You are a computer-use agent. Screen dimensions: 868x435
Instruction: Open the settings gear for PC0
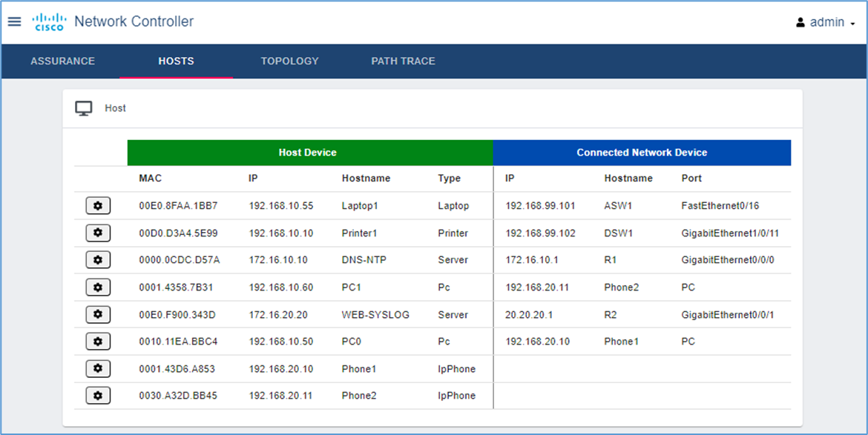click(x=98, y=341)
